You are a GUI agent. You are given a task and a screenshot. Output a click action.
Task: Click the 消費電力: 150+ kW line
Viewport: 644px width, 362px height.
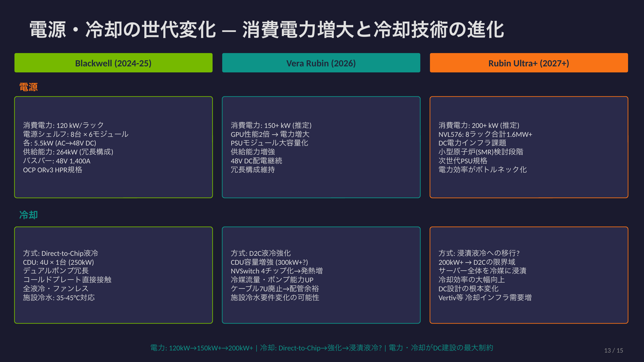click(271, 125)
